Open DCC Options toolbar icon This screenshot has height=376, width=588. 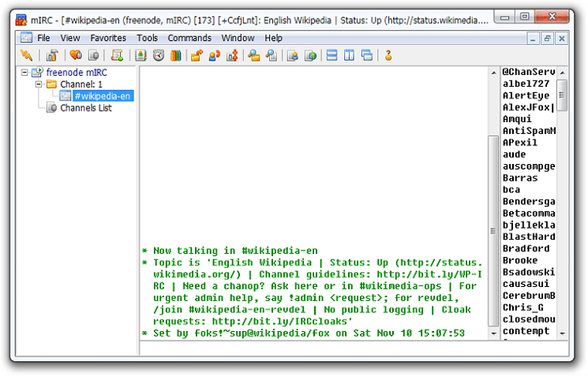pos(232,55)
